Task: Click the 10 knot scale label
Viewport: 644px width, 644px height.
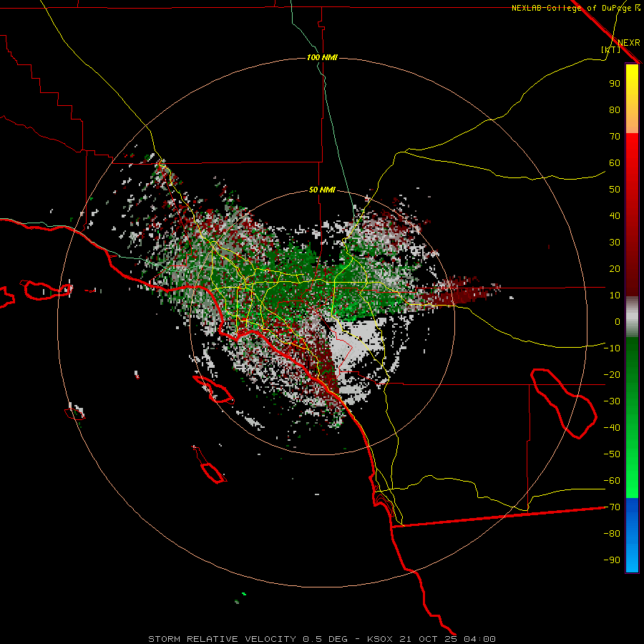Action: pyautogui.click(x=615, y=296)
